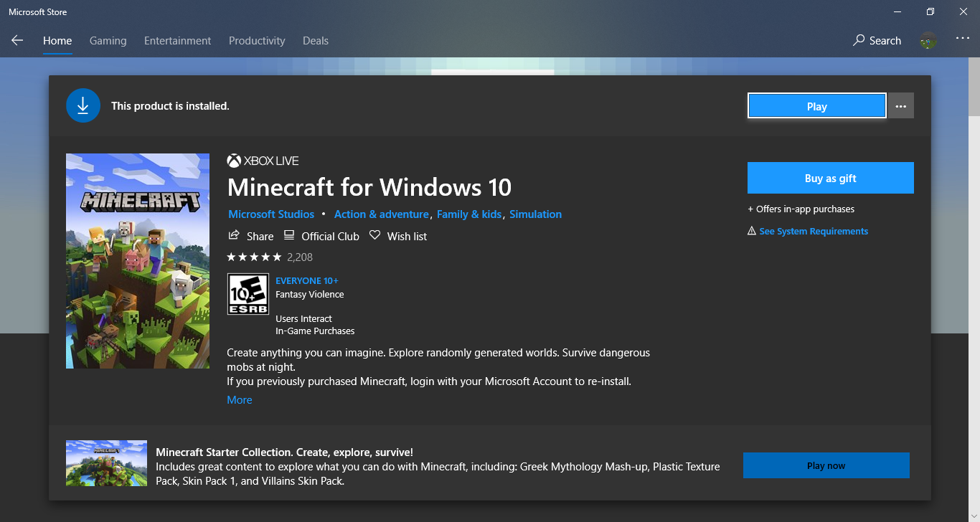Minimize the Microsoft Store window
980x522 pixels.
tap(897, 11)
